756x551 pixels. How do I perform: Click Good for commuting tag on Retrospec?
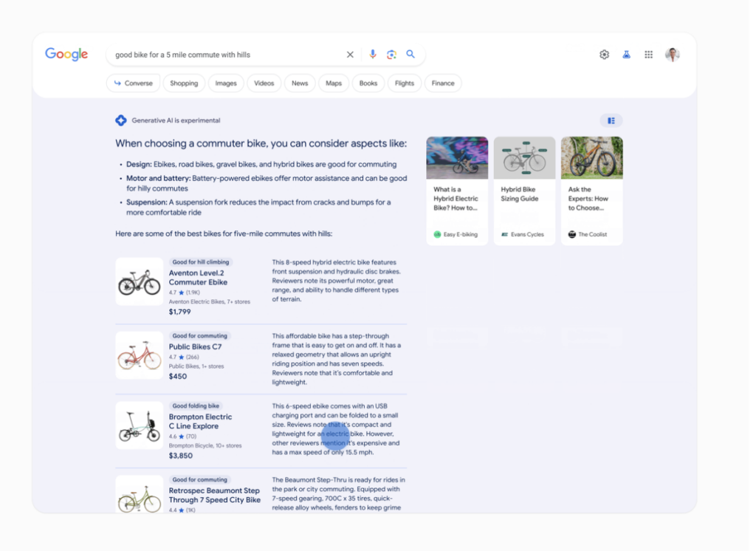(x=199, y=479)
